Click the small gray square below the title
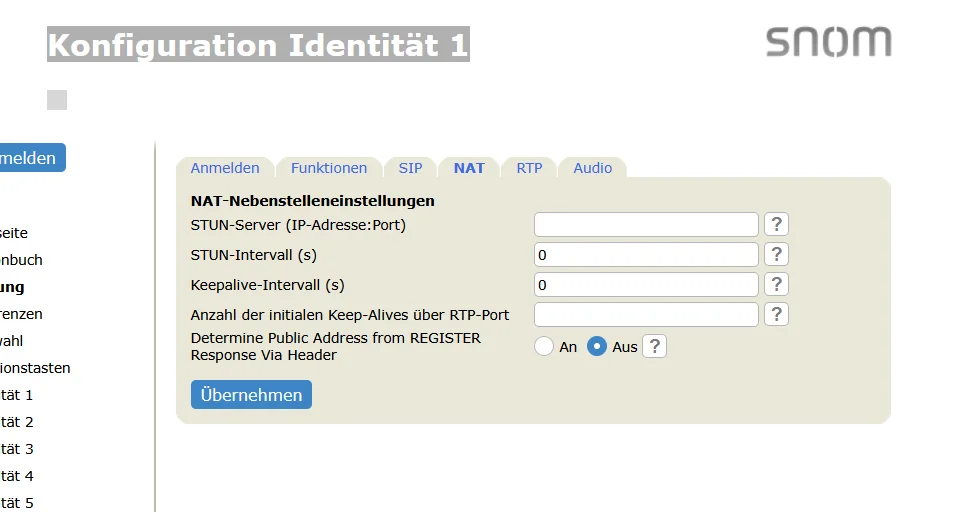971x512 pixels. (57, 100)
